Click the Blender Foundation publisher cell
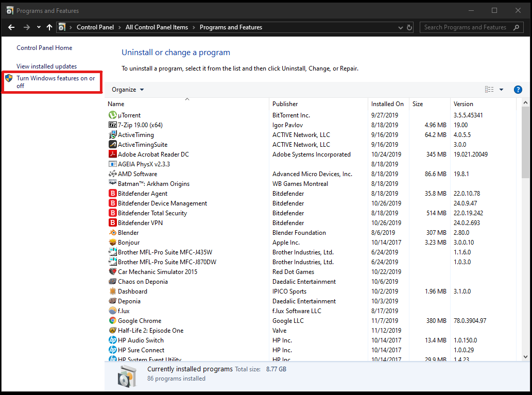 pos(299,233)
